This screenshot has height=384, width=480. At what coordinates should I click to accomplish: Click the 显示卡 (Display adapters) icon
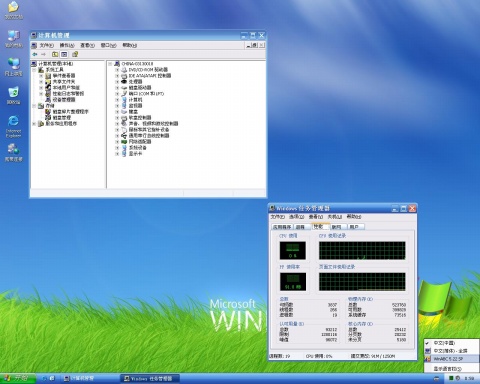point(124,154)
